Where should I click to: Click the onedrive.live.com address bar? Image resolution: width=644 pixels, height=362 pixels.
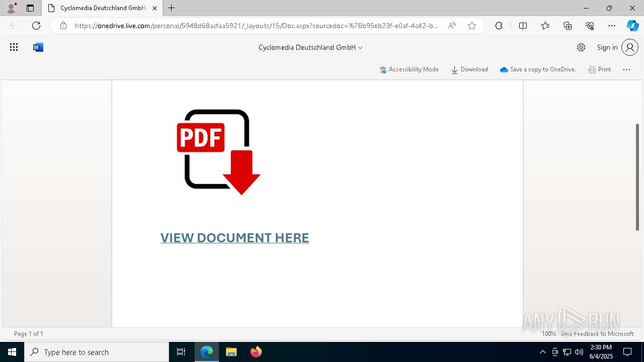(x=257, y=26)
